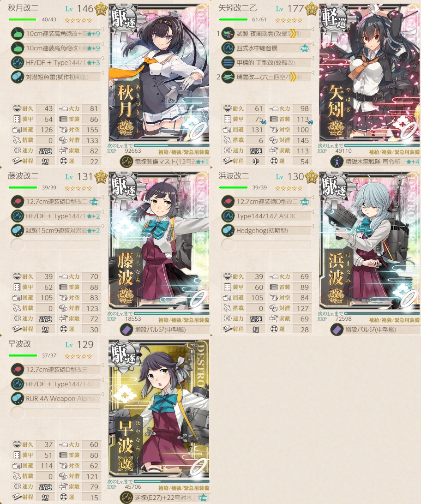Click Yahagi's torpedo squadron command facility icon
Image resolution: width=421 pixels, height=504 pixels.
337,162
